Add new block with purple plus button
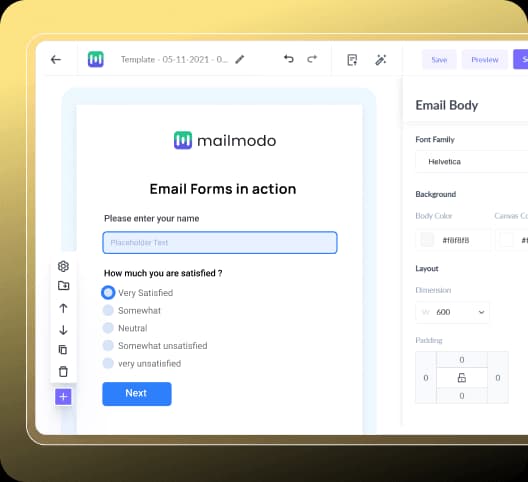This screenshot has height=482, width=528. pos(63,397)
